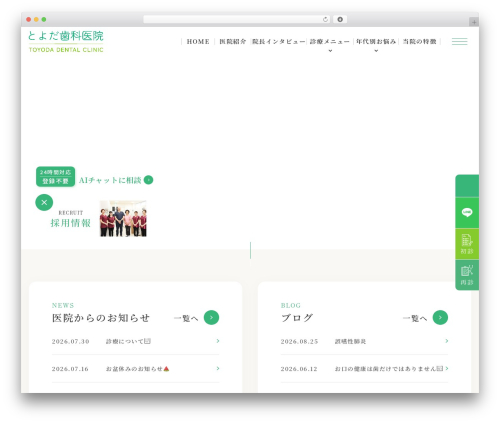Click the とよだ歯科医院 logo
The width and height of the screenshot is (500, 423).
point(66,41)
